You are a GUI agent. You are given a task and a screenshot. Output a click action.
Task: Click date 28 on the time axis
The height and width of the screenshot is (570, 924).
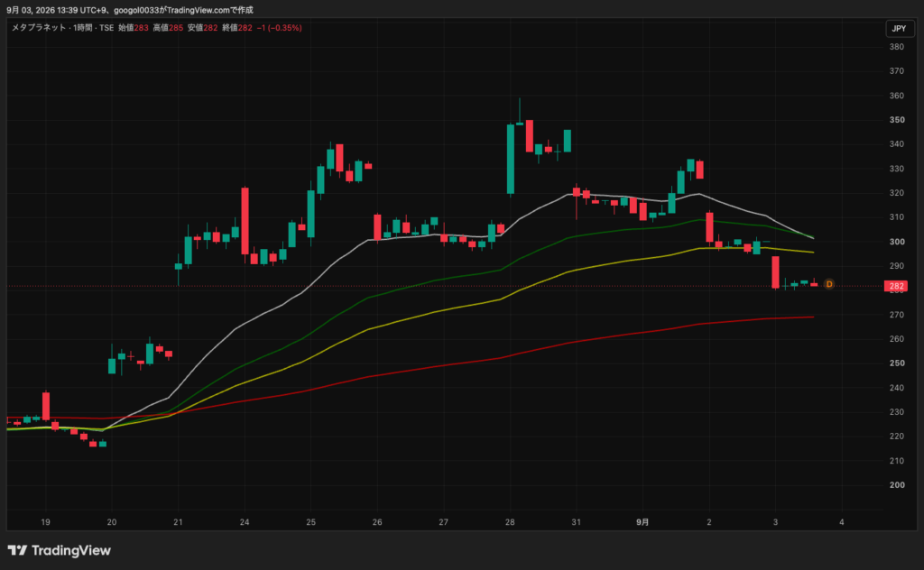point(510,521)
